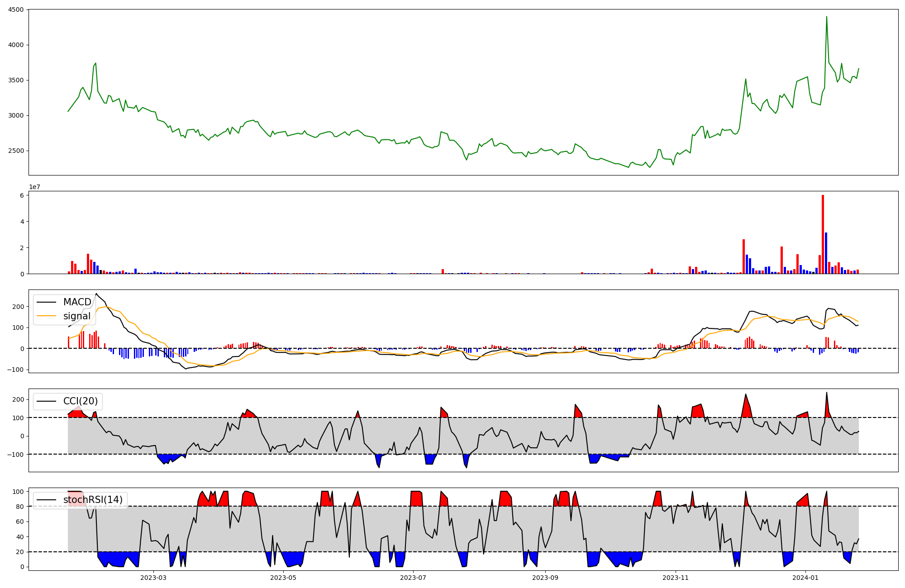Click the 2023-11 x-axis date label
Viewport: 905px width, 588px height.
pyautogui.click(x=676, y=578)
